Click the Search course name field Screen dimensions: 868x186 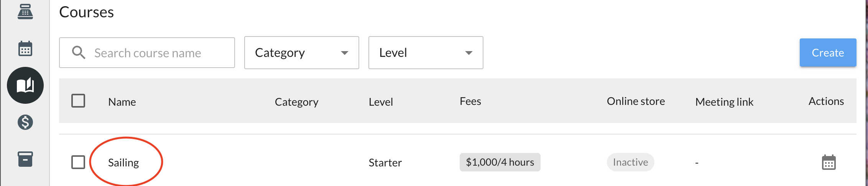[153, 53]
